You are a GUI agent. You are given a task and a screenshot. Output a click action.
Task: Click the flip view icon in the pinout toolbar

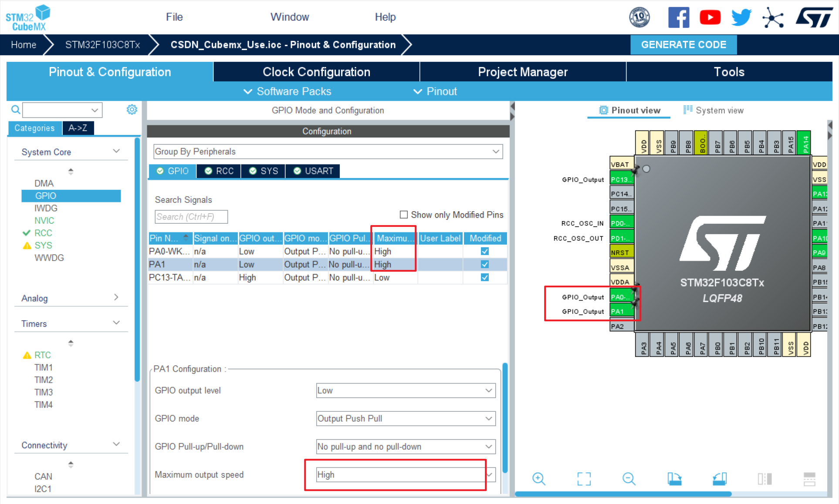765,479
